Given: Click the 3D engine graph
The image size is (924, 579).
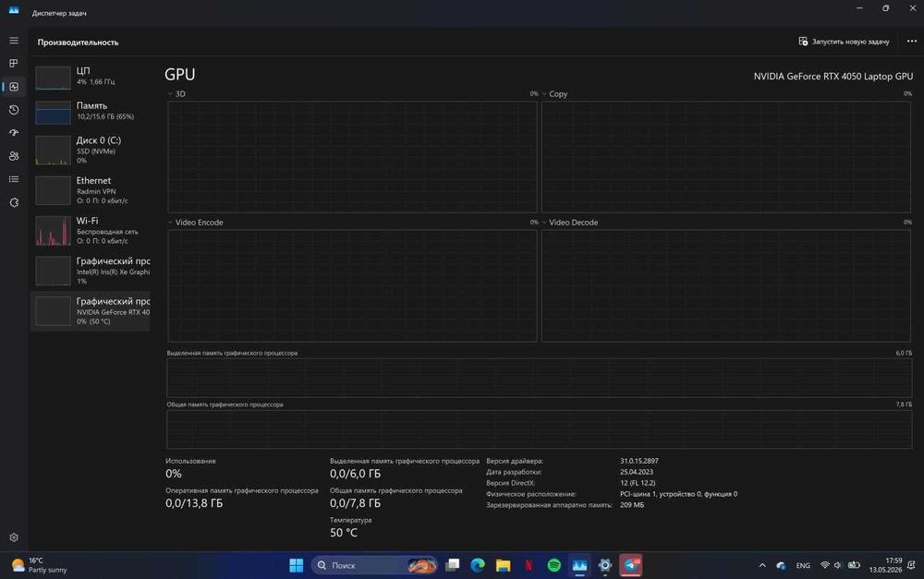Looking at the screenshot, I should [352, 157].
